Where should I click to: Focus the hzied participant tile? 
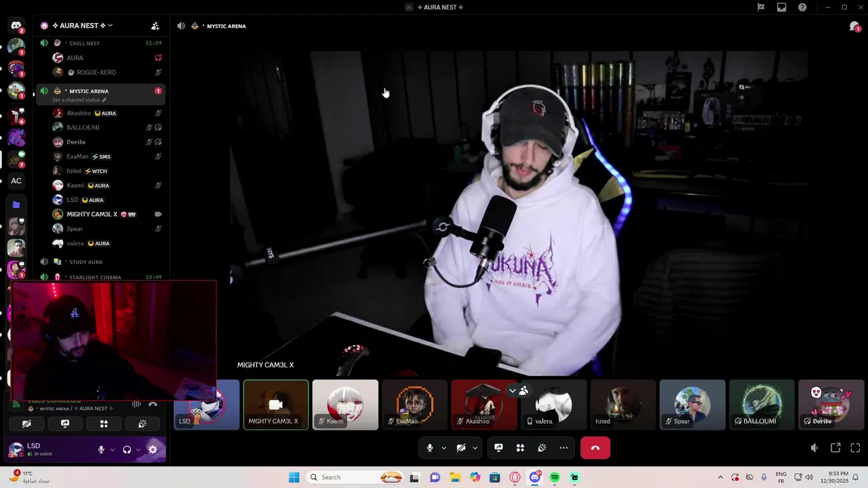click(x=623, y=405)
